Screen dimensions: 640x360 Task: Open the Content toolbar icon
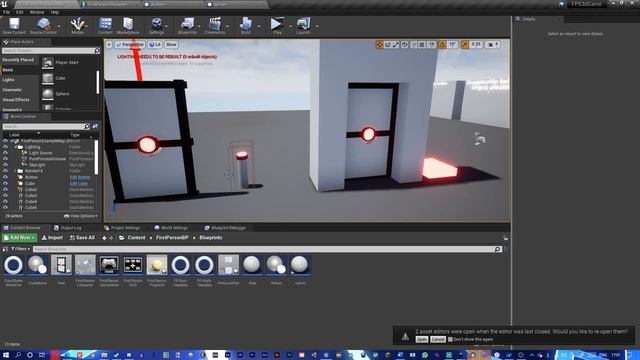[105, 24]
